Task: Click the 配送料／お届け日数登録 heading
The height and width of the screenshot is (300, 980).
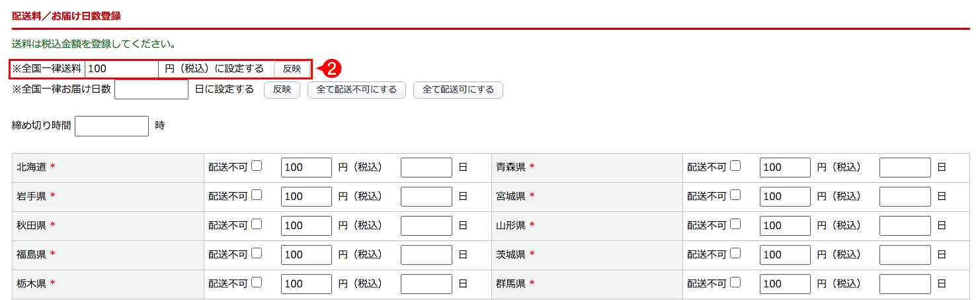Action: (66, 15)
